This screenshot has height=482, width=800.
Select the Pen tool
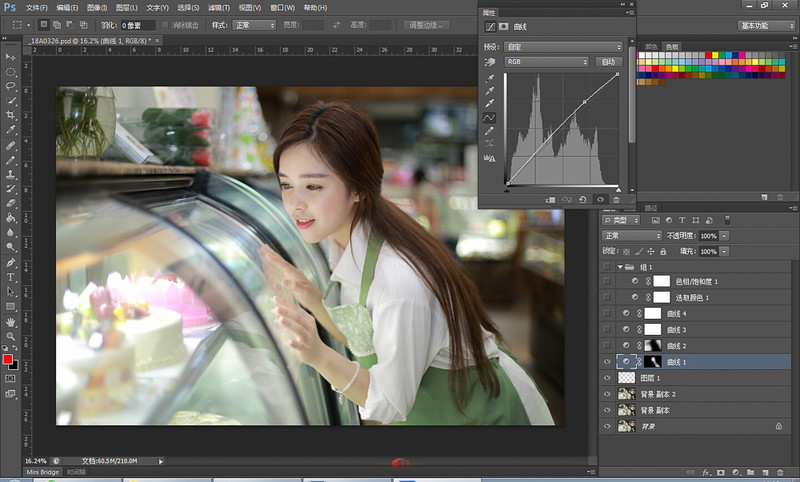(x=10, y=263)
